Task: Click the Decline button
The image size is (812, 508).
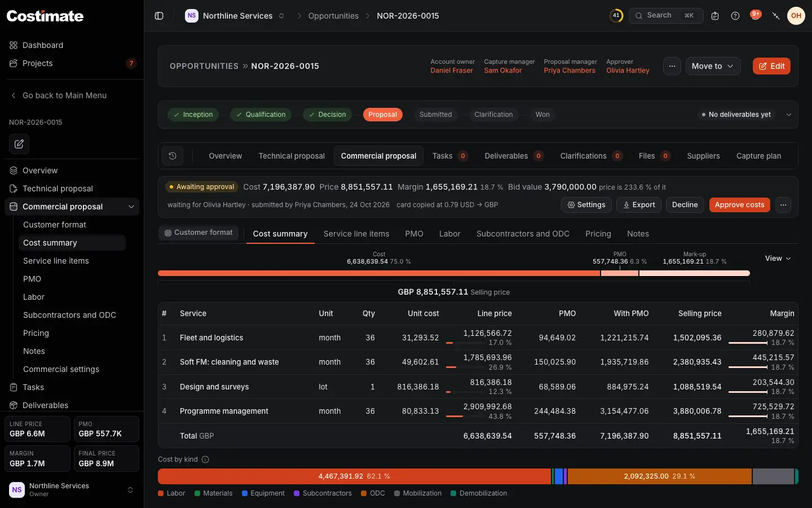Action: click(685, 205)
